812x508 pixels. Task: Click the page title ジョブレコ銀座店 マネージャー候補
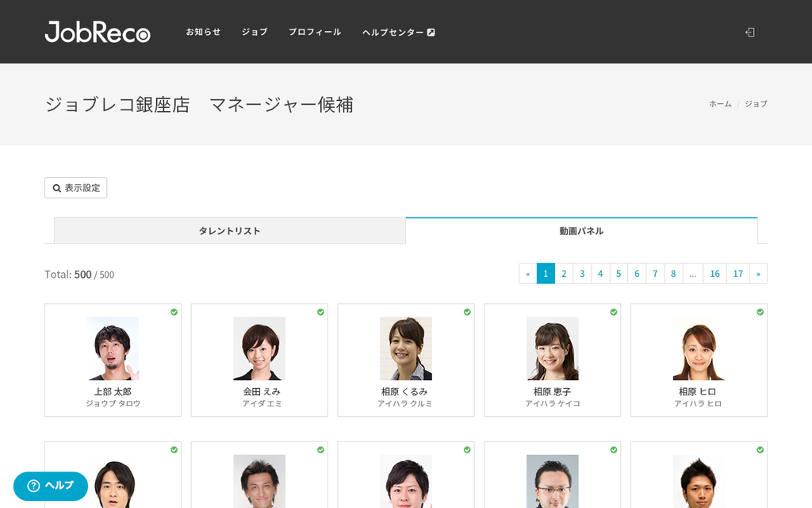(x=199, y=105)
